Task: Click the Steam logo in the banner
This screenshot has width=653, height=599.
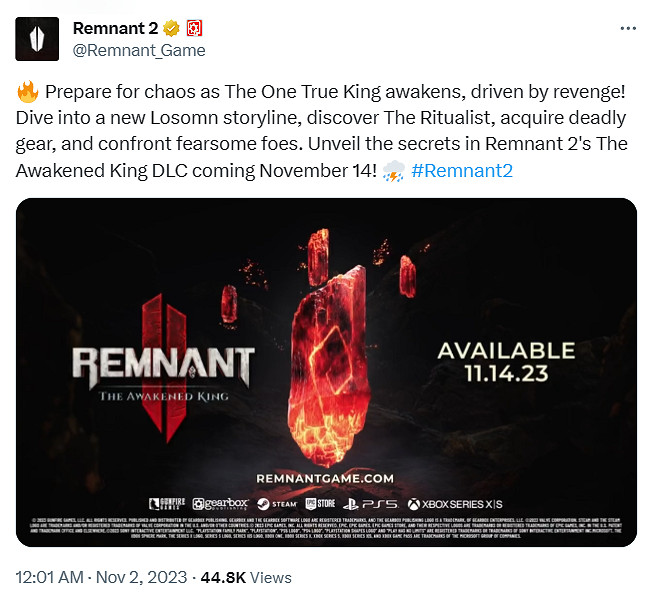Action: click(277, 504)
